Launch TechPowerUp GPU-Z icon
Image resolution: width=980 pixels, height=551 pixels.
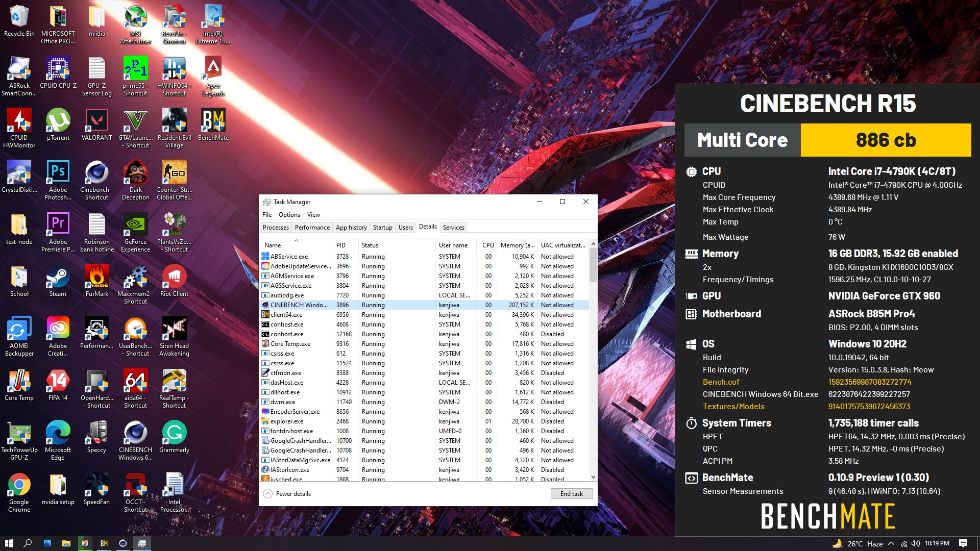pyautogui.click(x=19, y=441)
